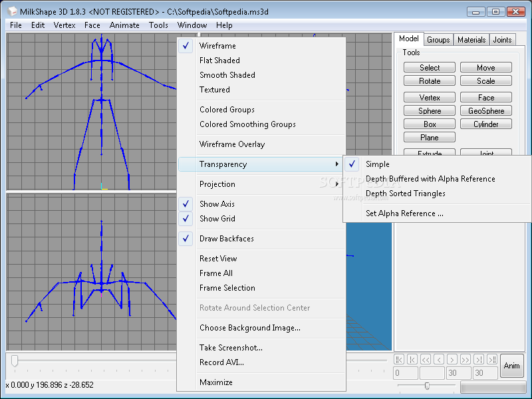
Task: Open the Animate menu
Action: [124, 25]
